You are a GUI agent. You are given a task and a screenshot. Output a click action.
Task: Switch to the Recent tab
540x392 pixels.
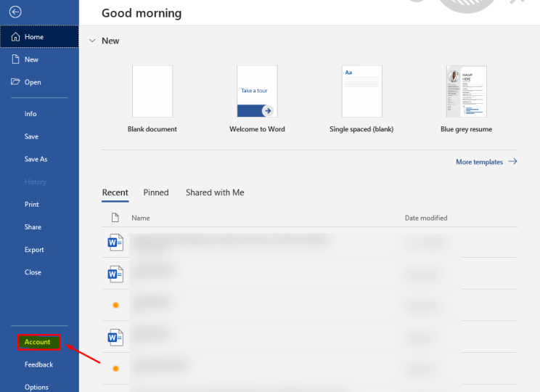coord(115,192)
